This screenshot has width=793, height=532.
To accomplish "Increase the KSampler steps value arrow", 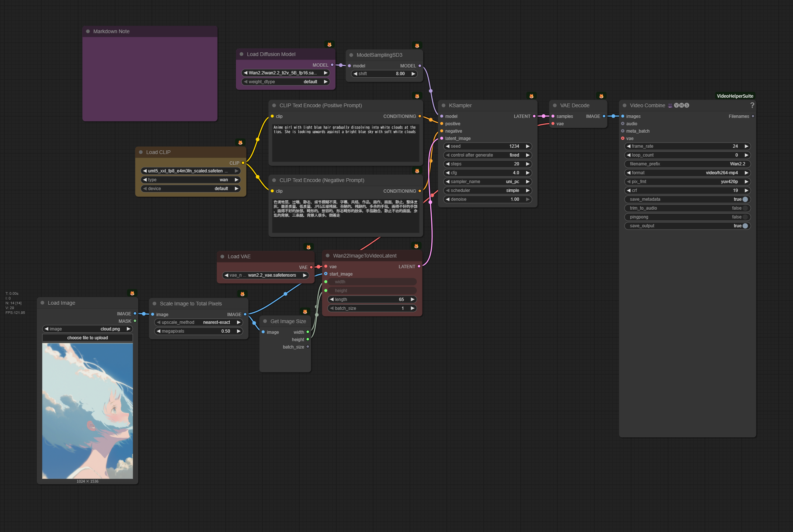I will click(x=528, y=164).
